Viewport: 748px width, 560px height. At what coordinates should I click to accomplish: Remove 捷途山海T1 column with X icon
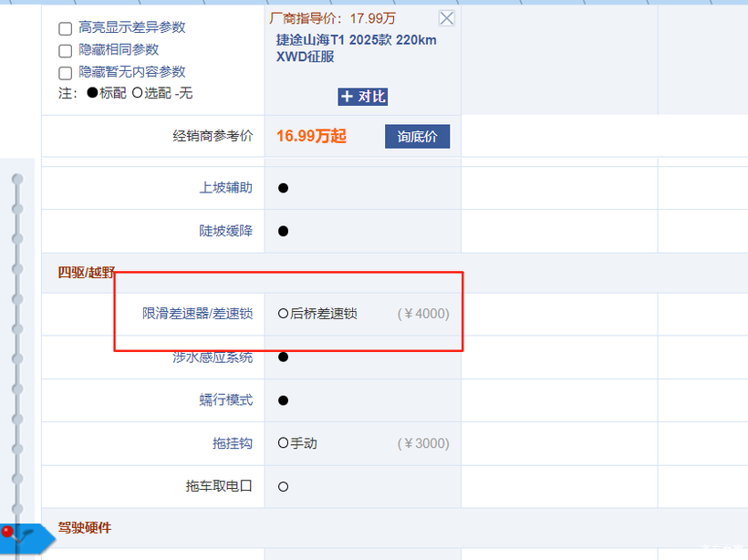[x=446, y=18]
